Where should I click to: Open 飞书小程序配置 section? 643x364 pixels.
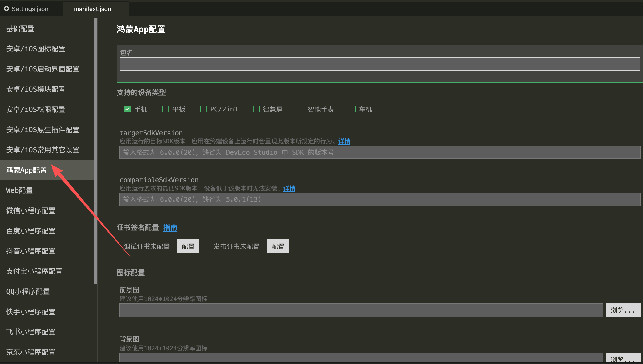click(x=47, y=332)
